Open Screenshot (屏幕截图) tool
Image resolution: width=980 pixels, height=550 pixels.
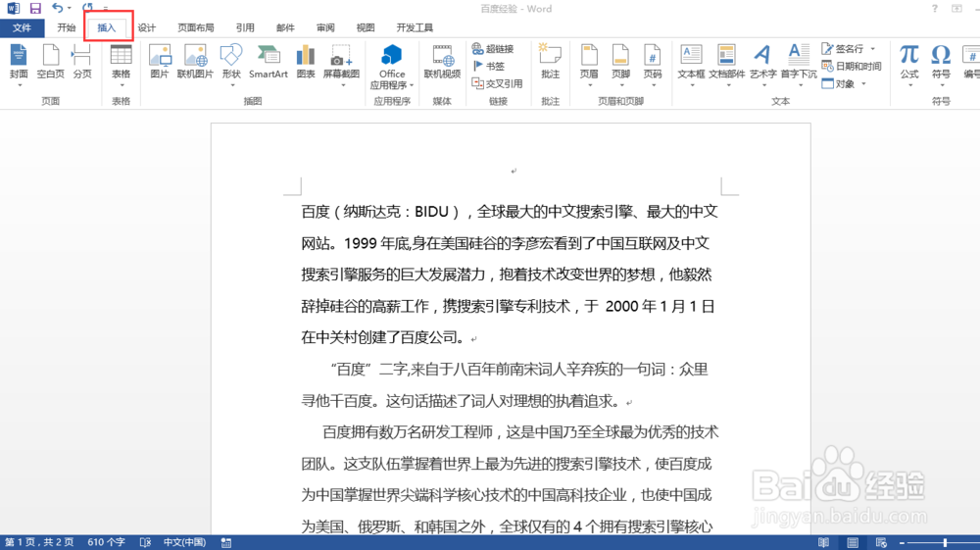pyautogui.click(x=341, y=62)
